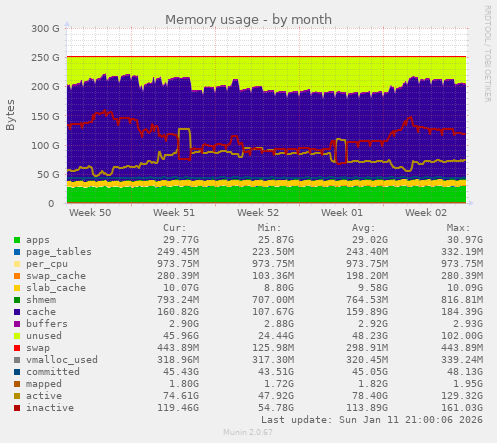Screen dimensions: 497x443
Task: Click the cache legend label
Action: 41,312
